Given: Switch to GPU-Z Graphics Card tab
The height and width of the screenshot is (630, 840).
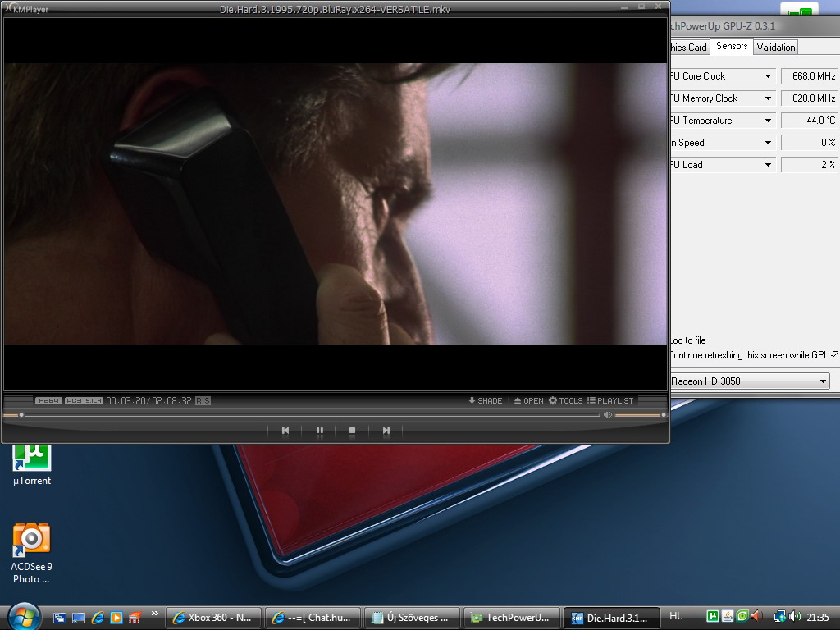Looking at the screenshot, I should click(689, 47).
